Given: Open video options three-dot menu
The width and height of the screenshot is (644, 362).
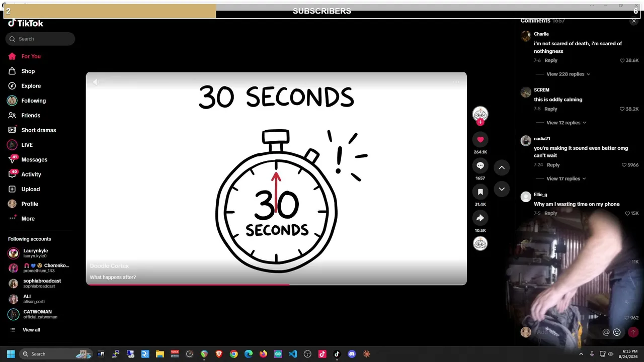Looking at the screenshot, I should click(456, 82).
